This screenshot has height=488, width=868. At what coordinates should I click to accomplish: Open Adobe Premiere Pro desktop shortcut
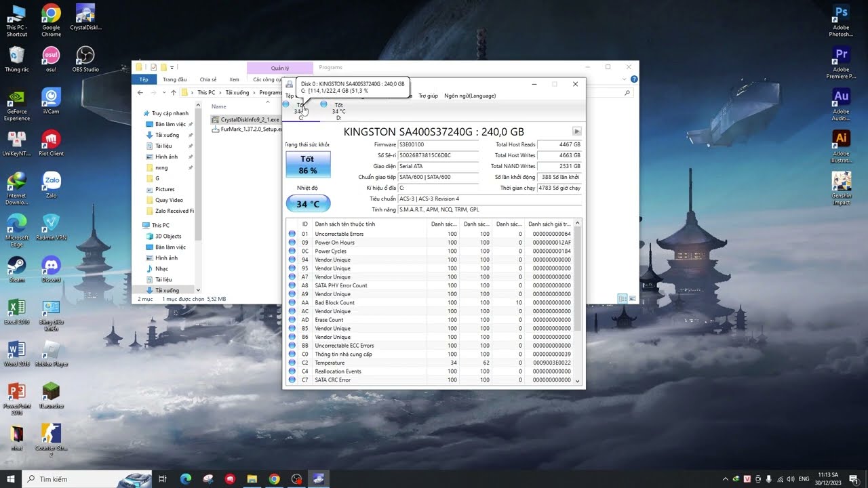pos(842,63)
